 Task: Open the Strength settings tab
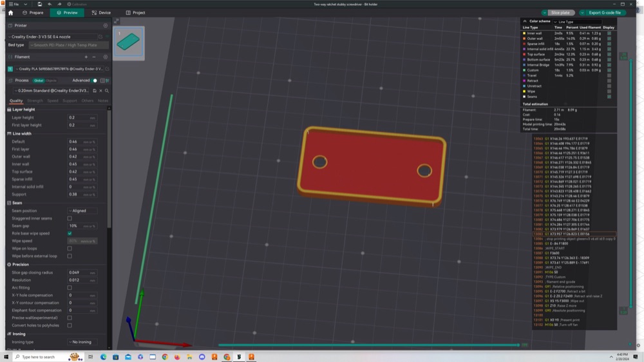click(35, 100)
